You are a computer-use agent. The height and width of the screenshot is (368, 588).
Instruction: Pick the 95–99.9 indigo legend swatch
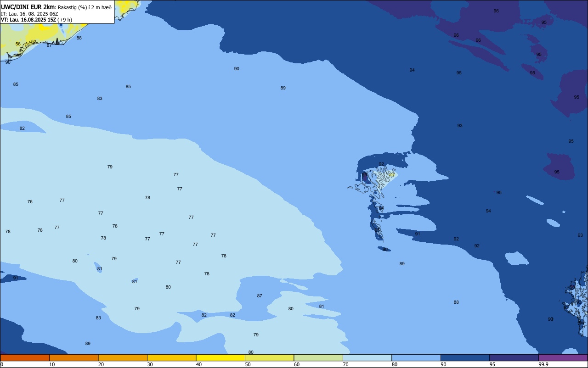click(514, 358)
